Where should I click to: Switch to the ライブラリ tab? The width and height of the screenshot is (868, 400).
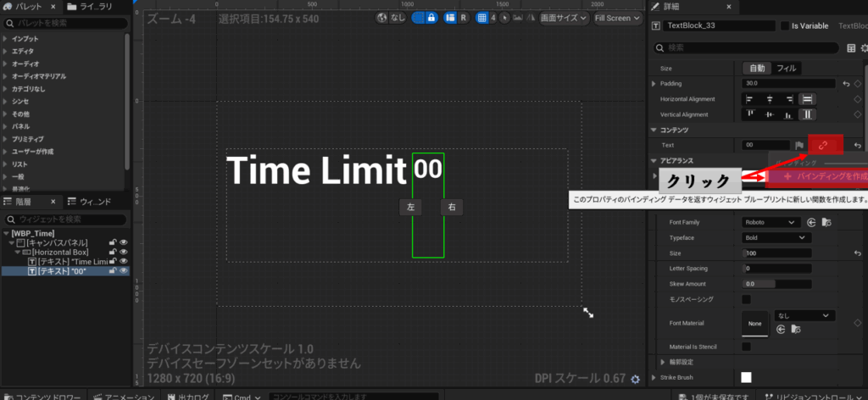[x=93, y=7]
